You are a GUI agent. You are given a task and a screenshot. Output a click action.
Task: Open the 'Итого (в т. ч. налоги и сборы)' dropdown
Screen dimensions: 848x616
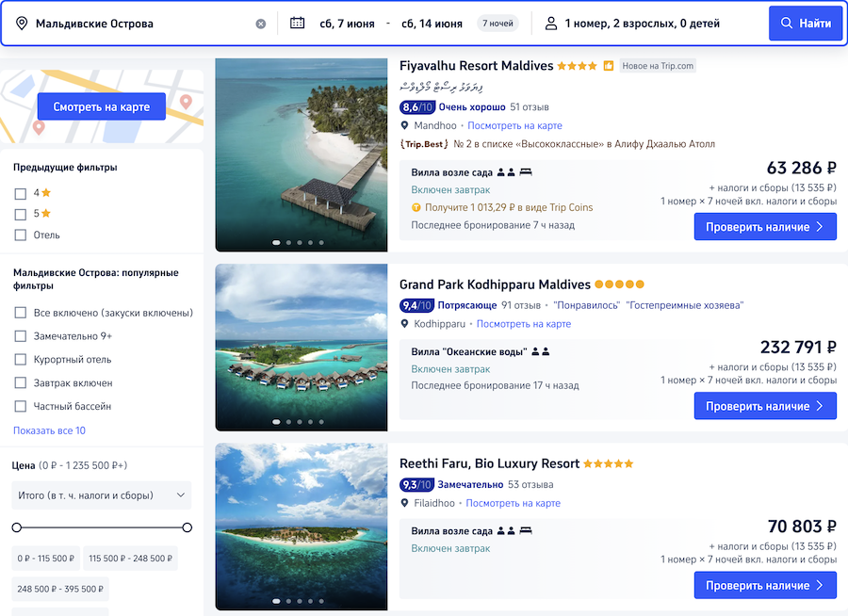pyautogui.click(x=102, y=495)
